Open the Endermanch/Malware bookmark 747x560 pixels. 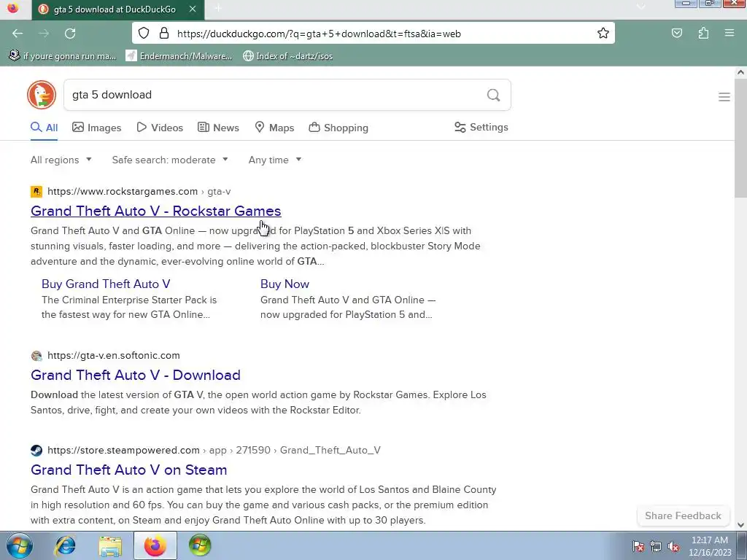pyautogui.click(x=179, y=55)
